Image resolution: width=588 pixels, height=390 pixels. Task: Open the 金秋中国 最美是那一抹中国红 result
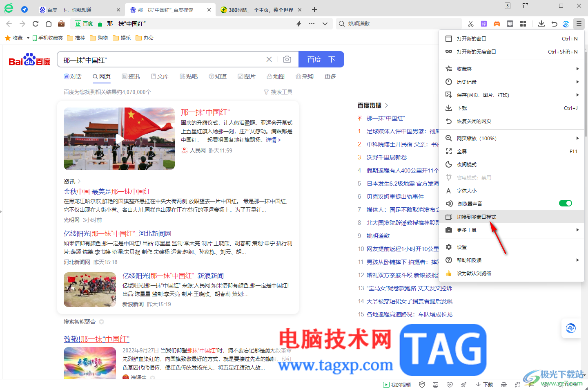(107, 191)
